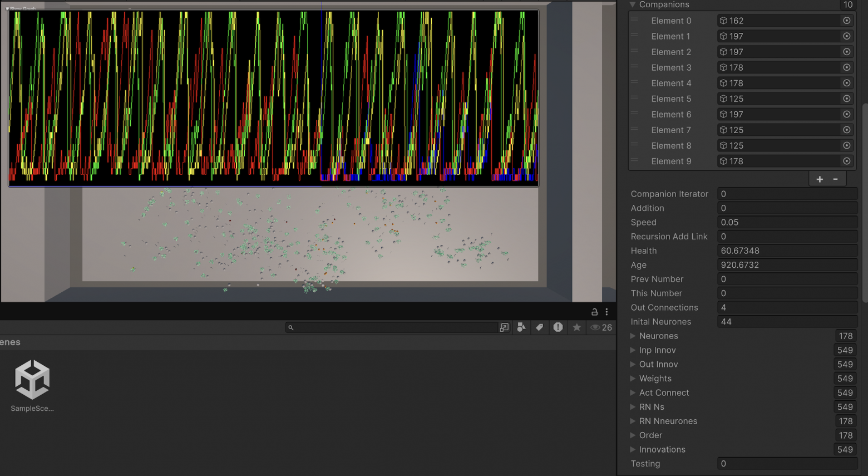
Task: Collapse the Companions list
Action: 633,4
